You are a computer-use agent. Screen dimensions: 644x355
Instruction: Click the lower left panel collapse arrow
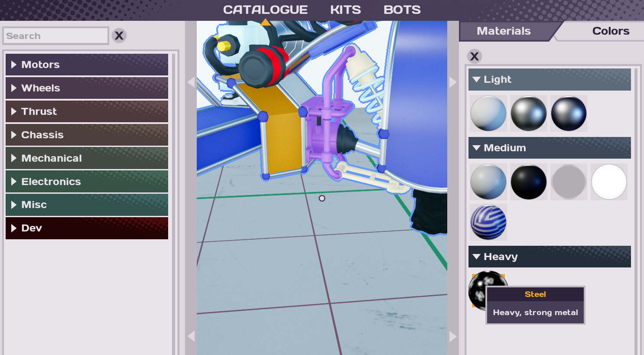point(191,336)
